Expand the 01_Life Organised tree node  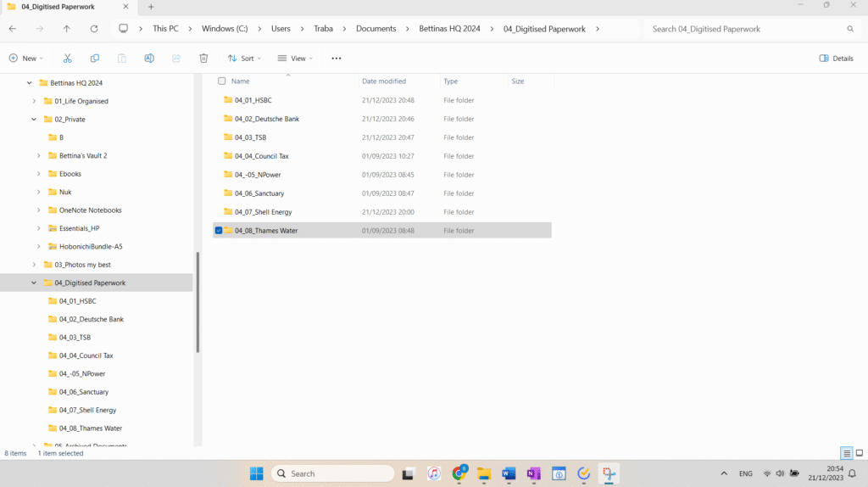click(x=34, y=102)
